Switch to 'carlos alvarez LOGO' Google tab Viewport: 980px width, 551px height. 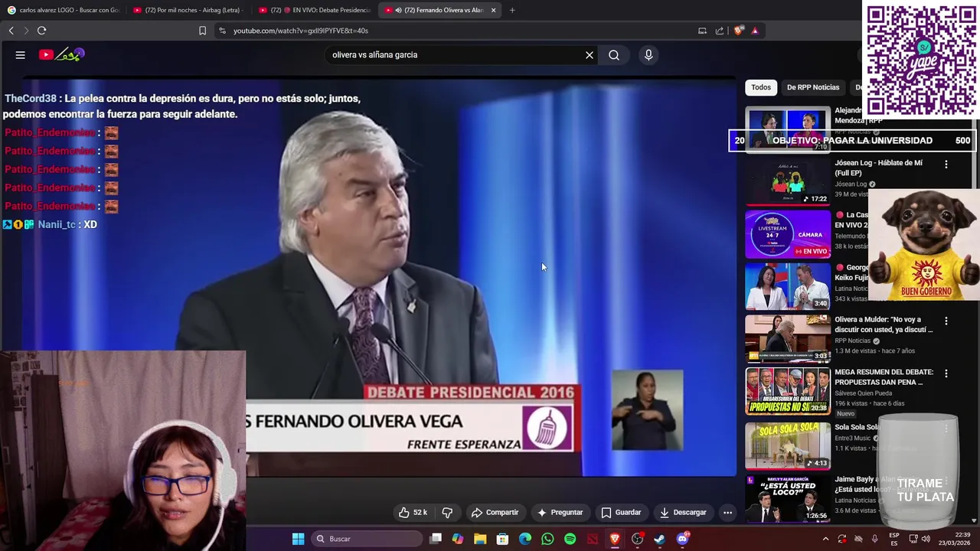click(x=64, y=10)
